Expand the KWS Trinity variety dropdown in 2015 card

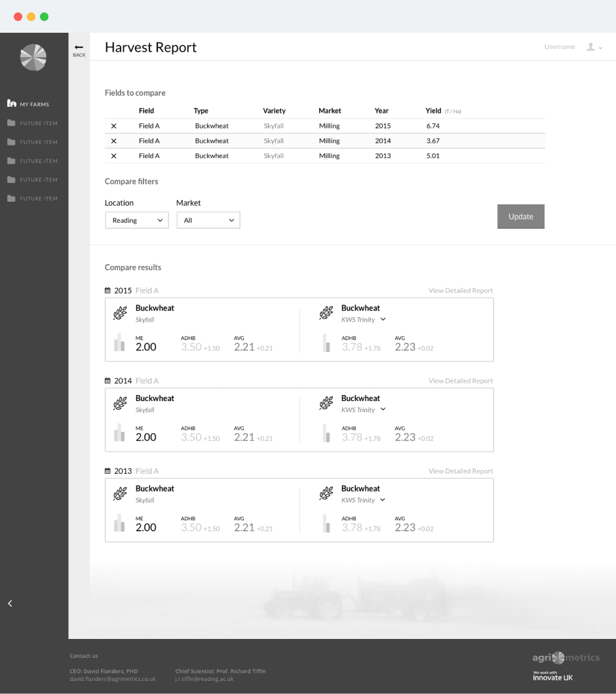382,320
